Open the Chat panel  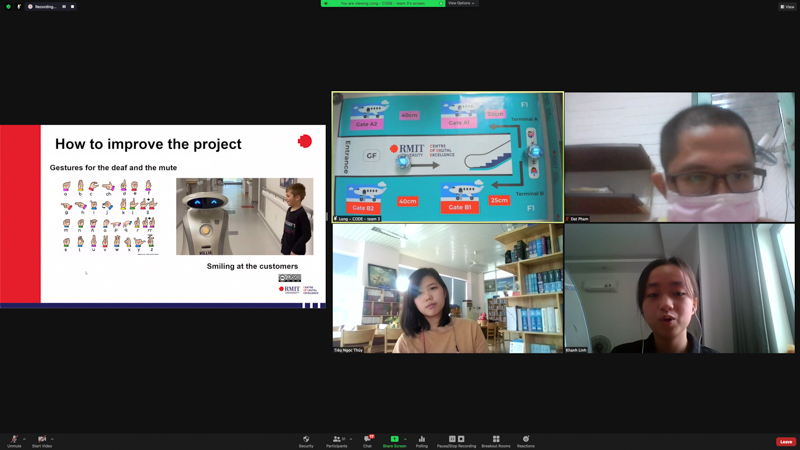[x=367, y=440]
